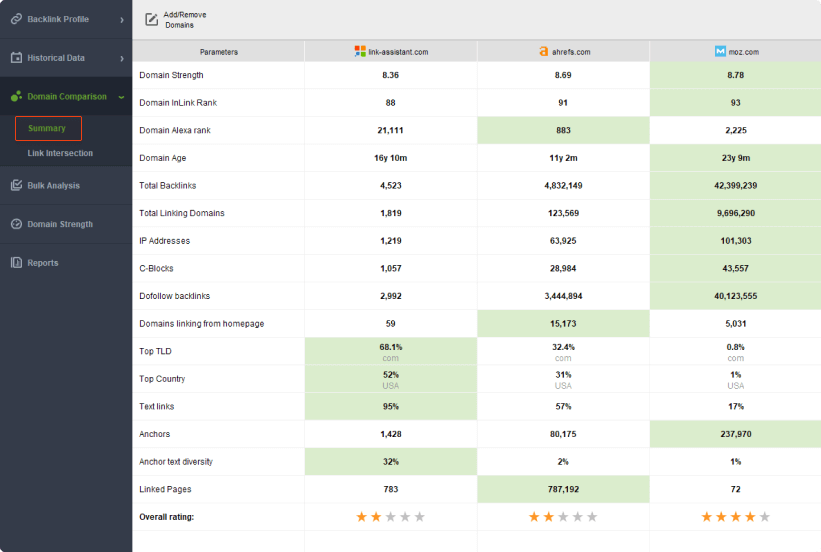This screenshot has height=552, width=821.
Task: Select the Domain Strength row label
Action: pos(171,75)
